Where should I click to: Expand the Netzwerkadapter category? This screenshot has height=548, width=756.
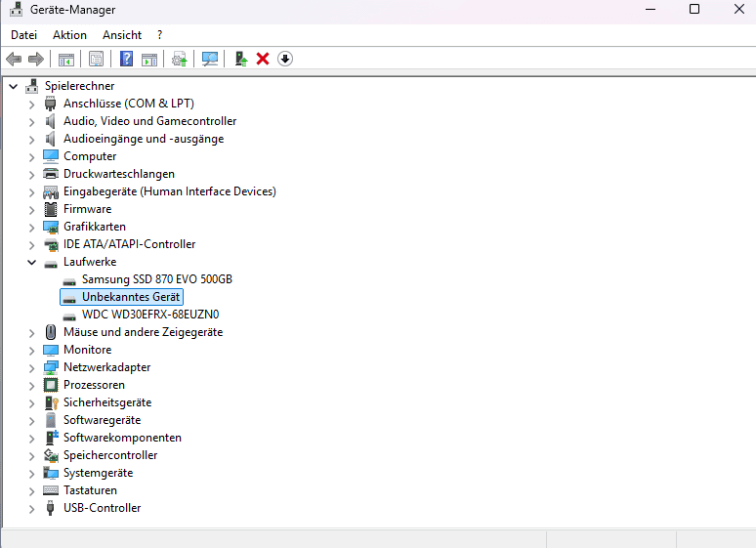(x=32, y=368)
